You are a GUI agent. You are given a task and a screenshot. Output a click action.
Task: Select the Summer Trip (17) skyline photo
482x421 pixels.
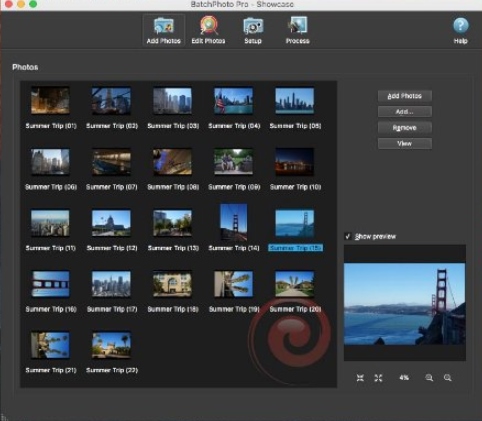click(111, 284)
